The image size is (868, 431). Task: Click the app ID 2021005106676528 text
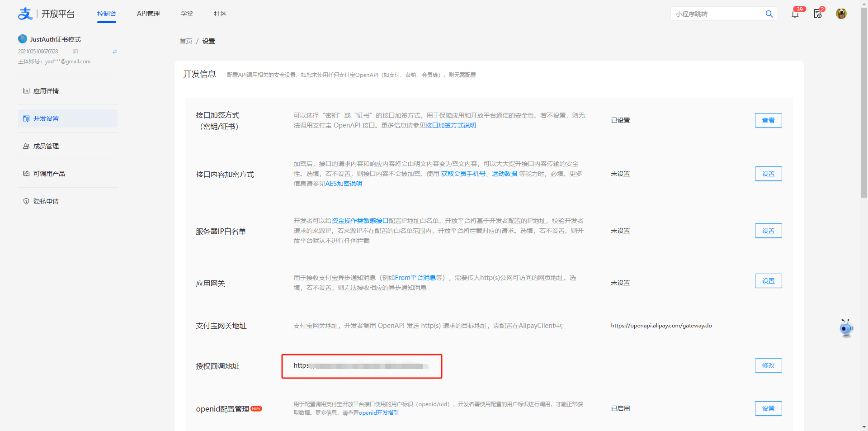38,52
